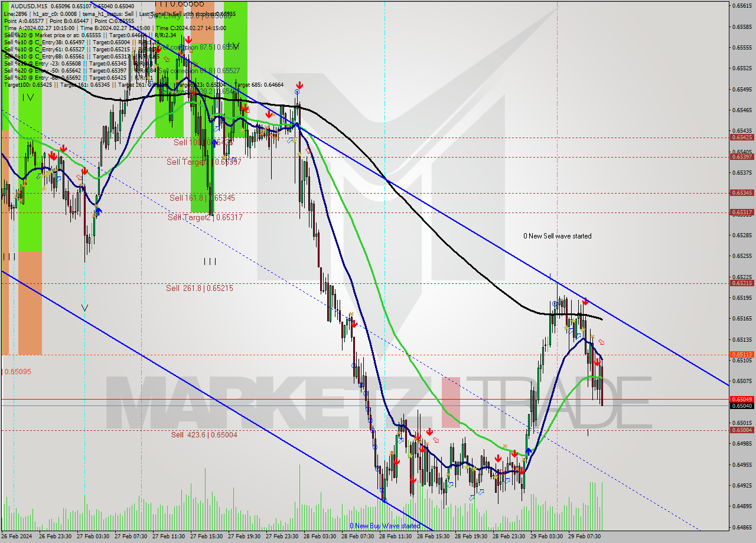Screen dimensions: 756x543
Task: Select the 'Sell 261.8 | 0.65215' label
Action: 199,288
